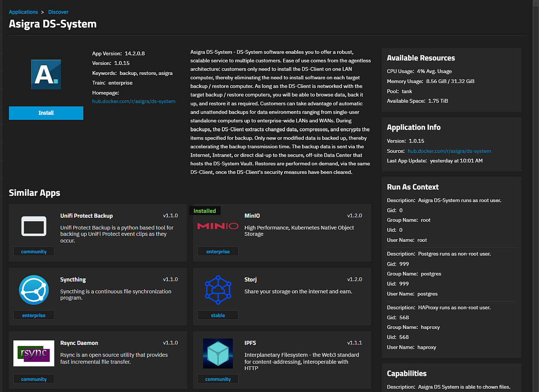
Task: Go to the Applications breadcrumb
Action: tap(23, 12)
